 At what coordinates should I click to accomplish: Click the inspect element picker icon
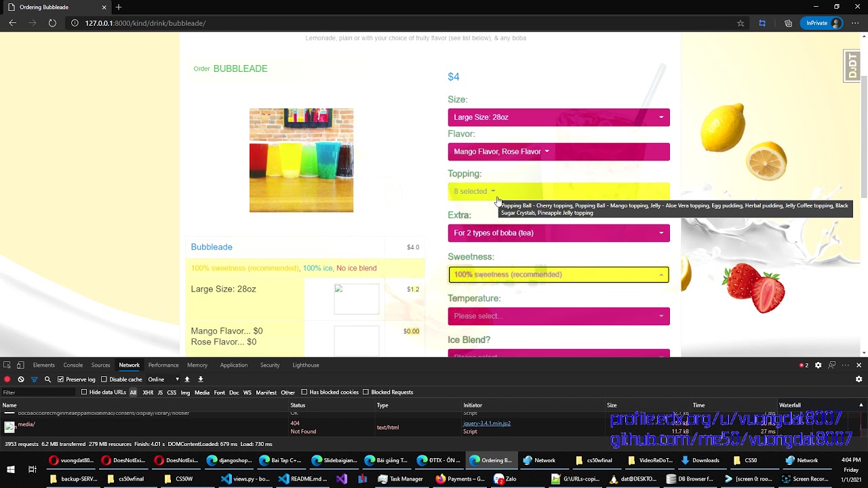point(7,365)
